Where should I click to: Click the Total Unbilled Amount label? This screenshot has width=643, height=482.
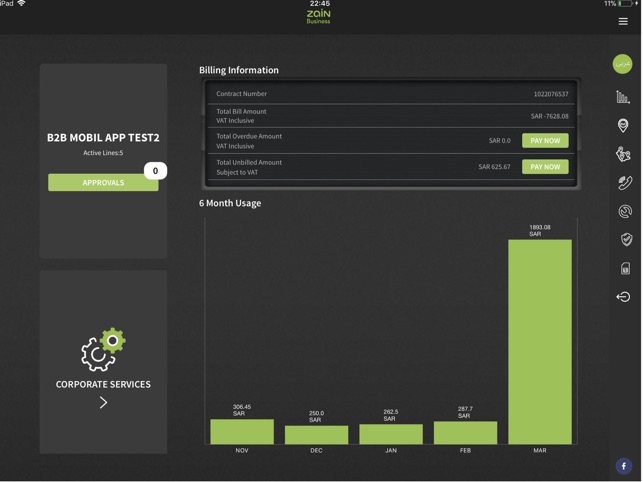point(249,162)
